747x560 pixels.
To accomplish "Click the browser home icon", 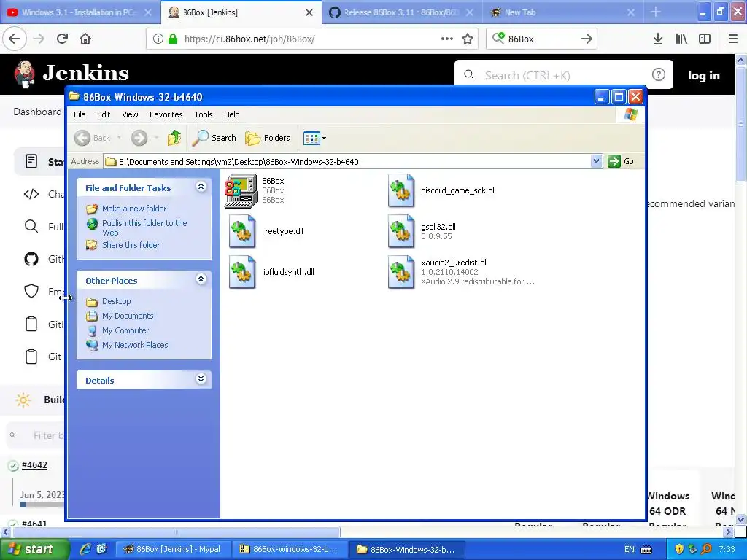I will (85, 39).
